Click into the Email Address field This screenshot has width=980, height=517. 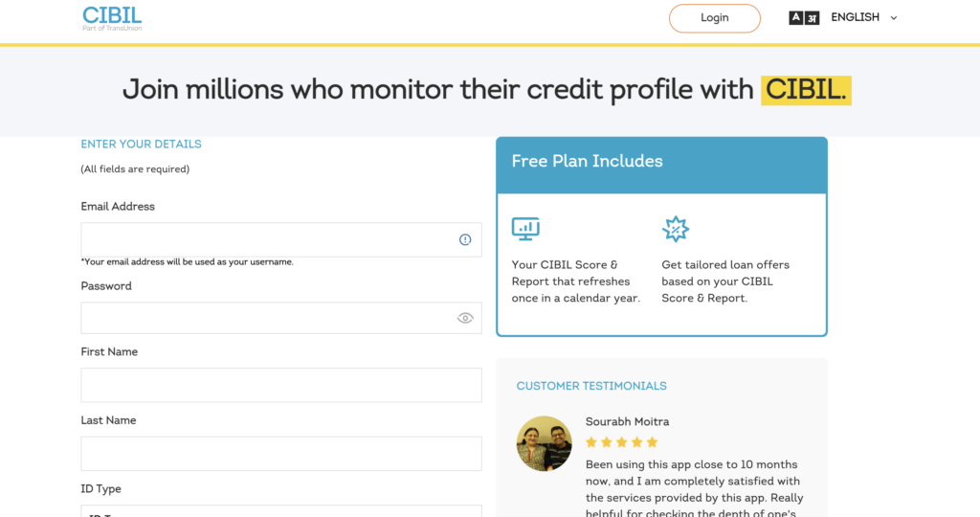tap(268, 240)
